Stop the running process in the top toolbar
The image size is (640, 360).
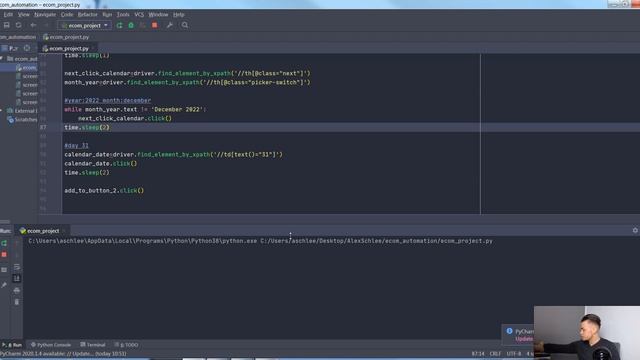pyautogui.click(x=154, y=25)
